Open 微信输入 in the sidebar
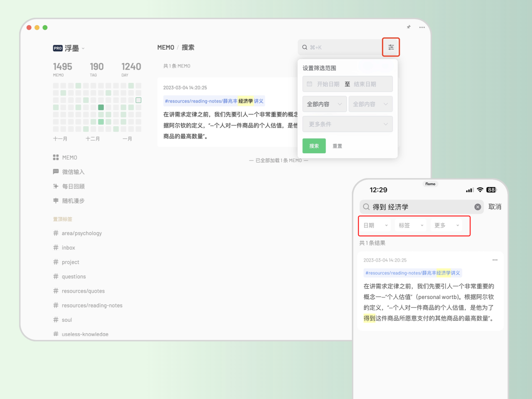 68,172
